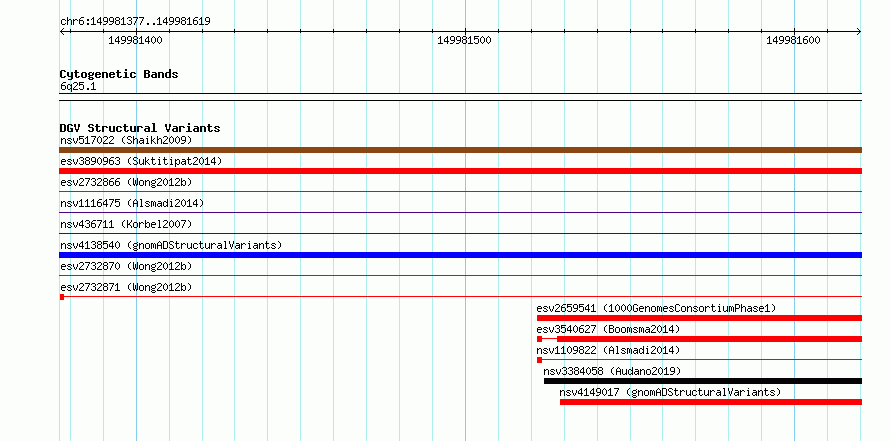Image resolution: width=890 pixels, height=441 pixels.
Task: Open esv2732866 (Wong2012b) label
Action: [126, 182]
